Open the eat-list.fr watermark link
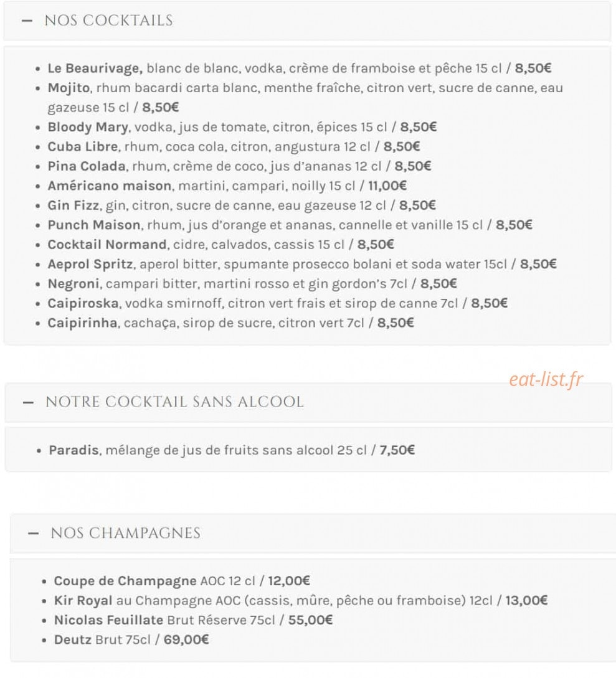 pos(546,379)
